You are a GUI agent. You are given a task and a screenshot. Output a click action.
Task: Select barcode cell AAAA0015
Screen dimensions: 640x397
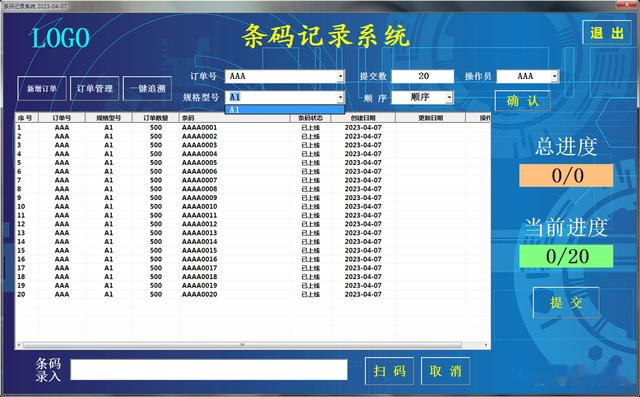tap(200, 250)
